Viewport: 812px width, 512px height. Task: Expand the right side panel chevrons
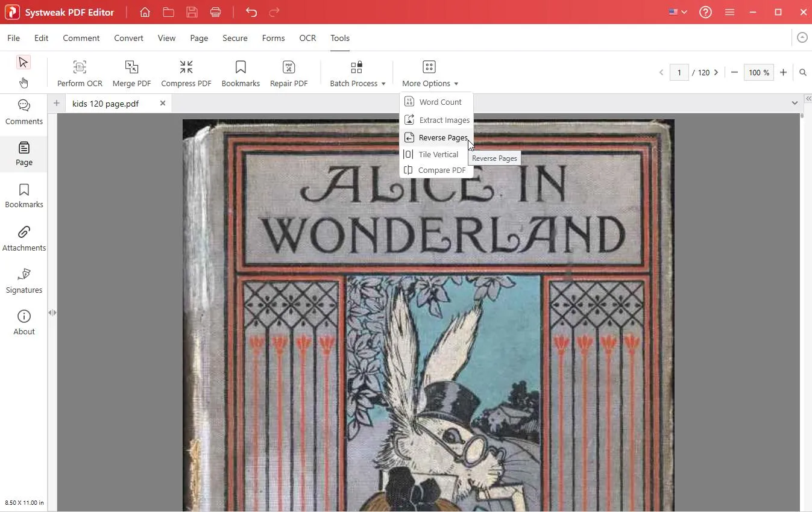pos(808,98)
